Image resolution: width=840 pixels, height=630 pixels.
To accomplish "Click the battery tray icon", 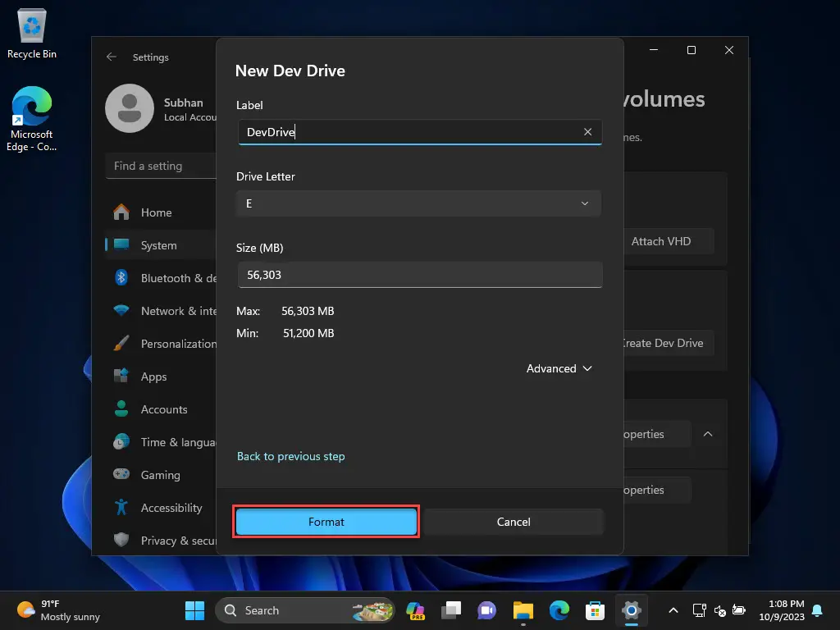I will click(x=739, y=610).
